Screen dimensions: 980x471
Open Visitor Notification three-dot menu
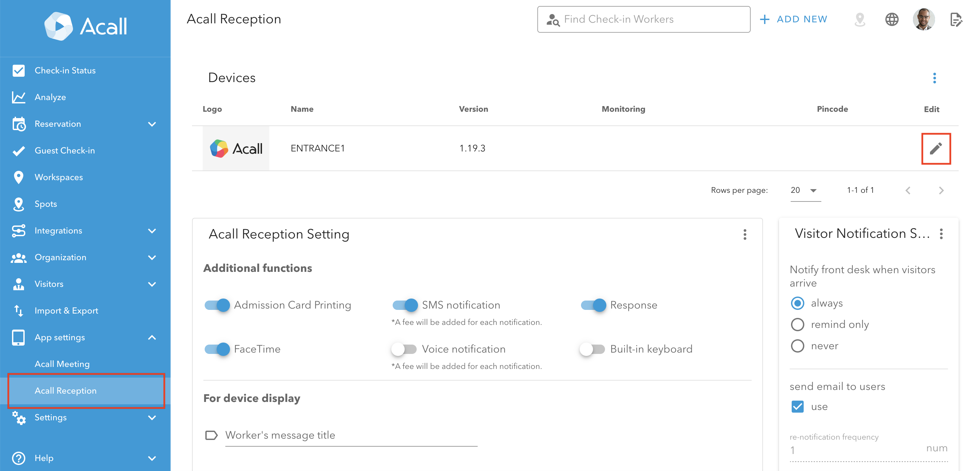pyautogui.click(x=941, y=234)
